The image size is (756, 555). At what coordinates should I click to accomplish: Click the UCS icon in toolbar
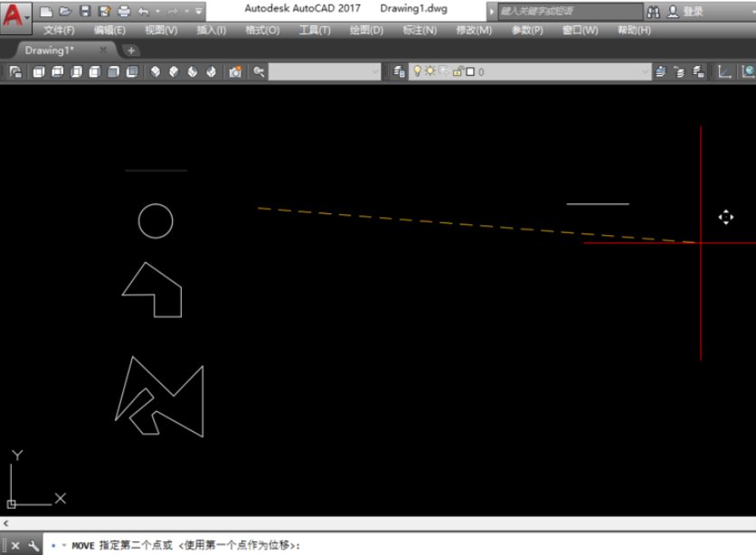coord(724,71)
